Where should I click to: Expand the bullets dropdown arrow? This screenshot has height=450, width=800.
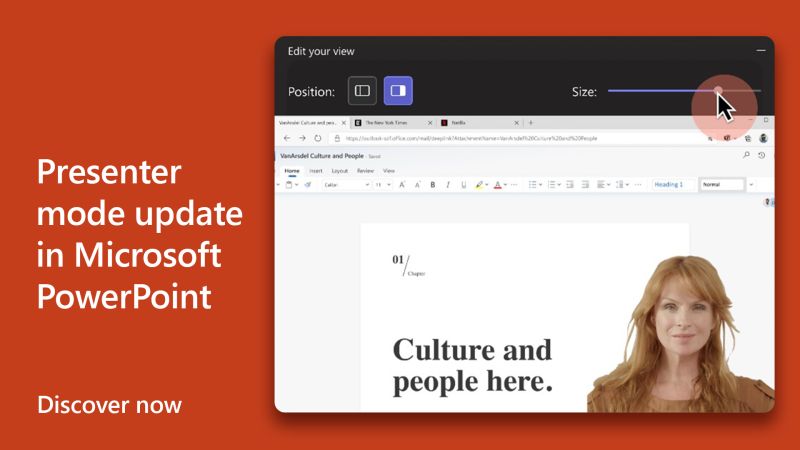click(x=540, y=185)
